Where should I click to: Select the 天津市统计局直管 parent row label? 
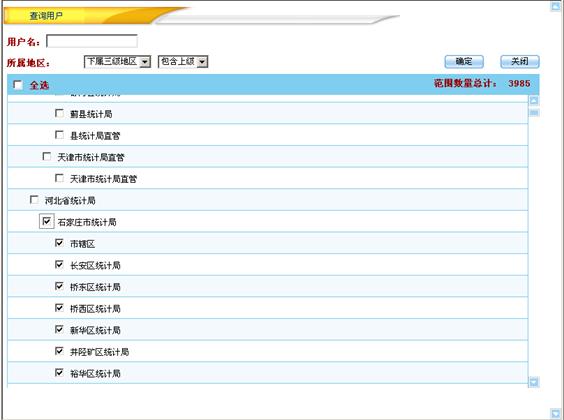(x=91, y=157)
